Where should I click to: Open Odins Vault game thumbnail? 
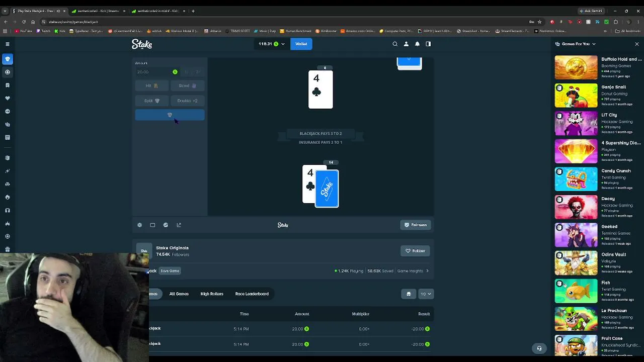pyautogui.click(x=576, y=263)
